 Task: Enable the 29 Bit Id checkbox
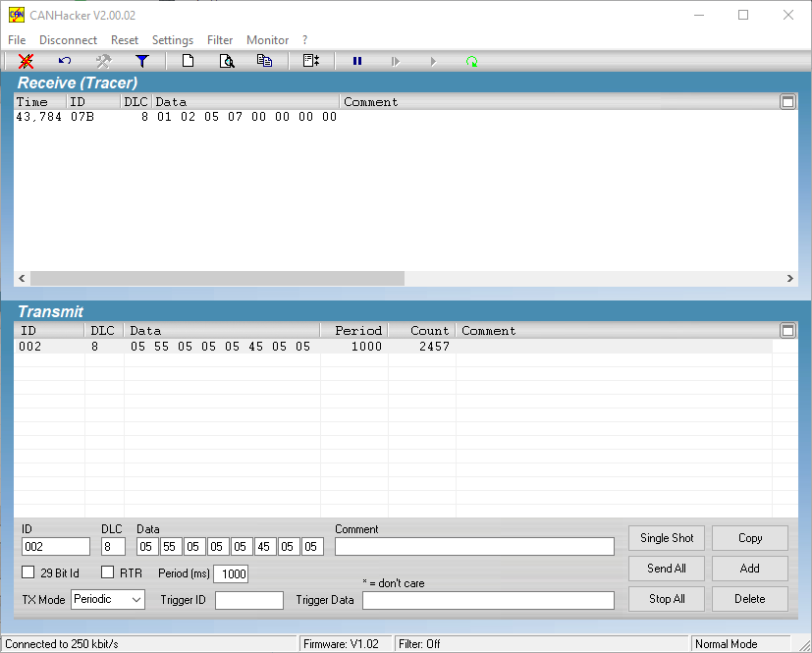pyautogui.click(x=27, y=572)
